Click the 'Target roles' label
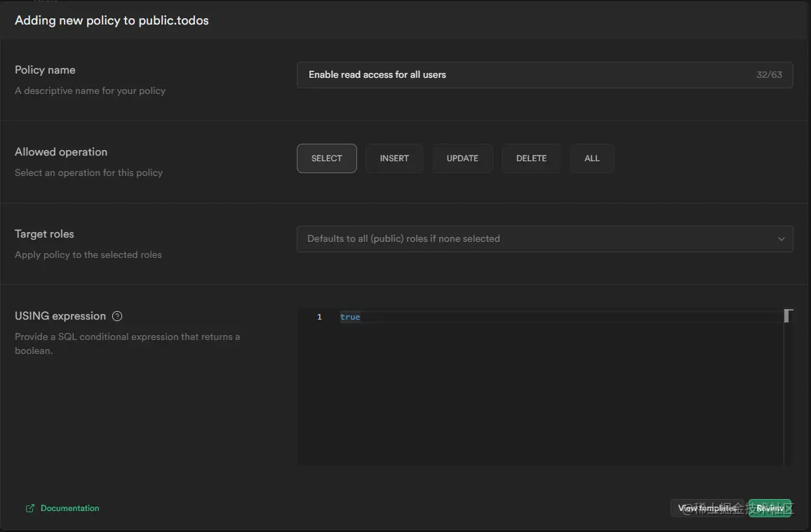811x532 pixels. (x=44, y=234)
